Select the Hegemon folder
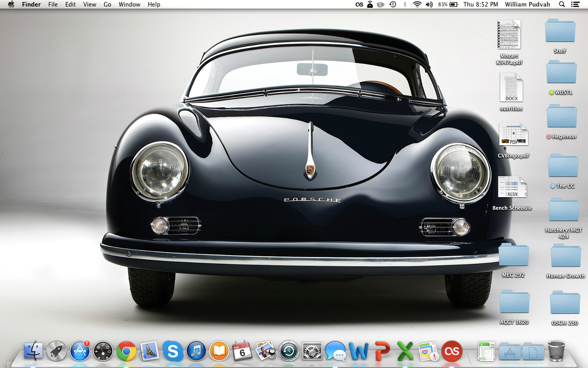Screen dimensions: 588x368 tap(562, 116)
